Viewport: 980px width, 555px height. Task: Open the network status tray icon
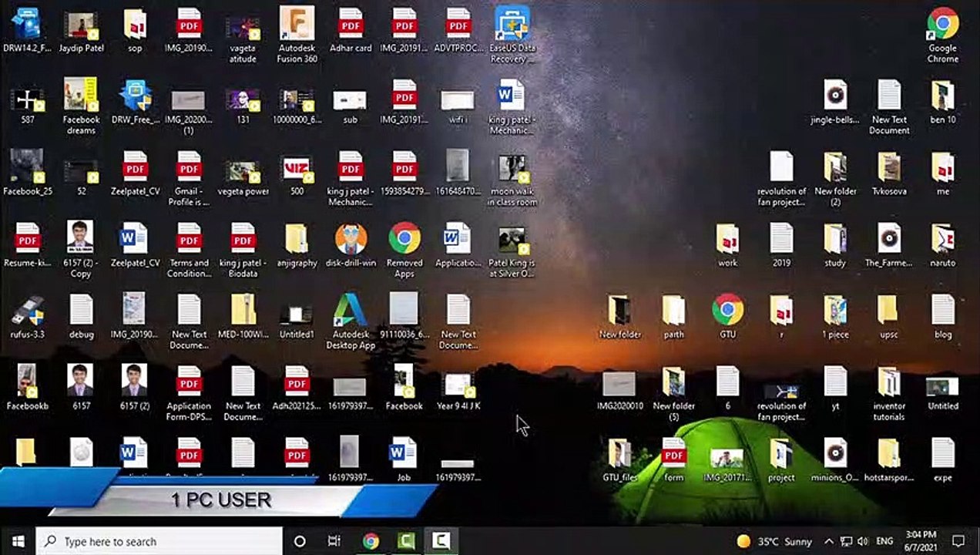point(846,541)
